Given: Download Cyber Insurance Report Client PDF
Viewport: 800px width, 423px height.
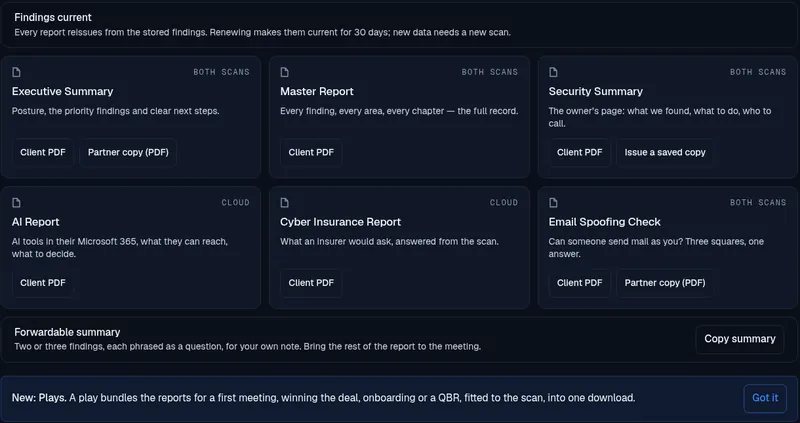Looking at the screenshot, I should [x=311, y=283].
